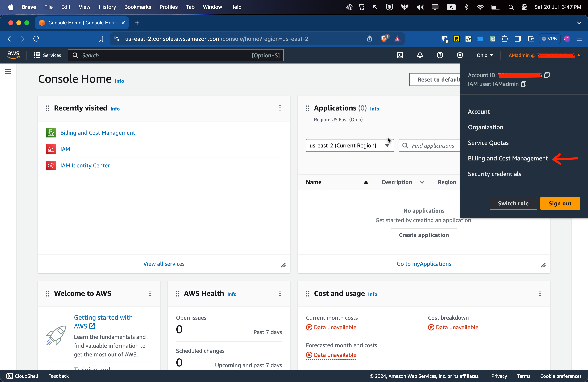Open View all services link
The image size is (588, 382).
(x=164, y=264)
